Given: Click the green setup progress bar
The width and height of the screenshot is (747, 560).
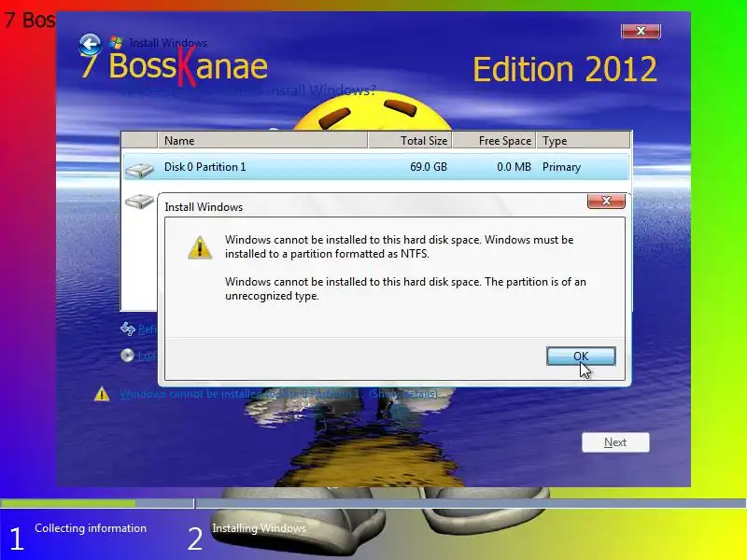Looking at the screenshot, I should [68, 503].
